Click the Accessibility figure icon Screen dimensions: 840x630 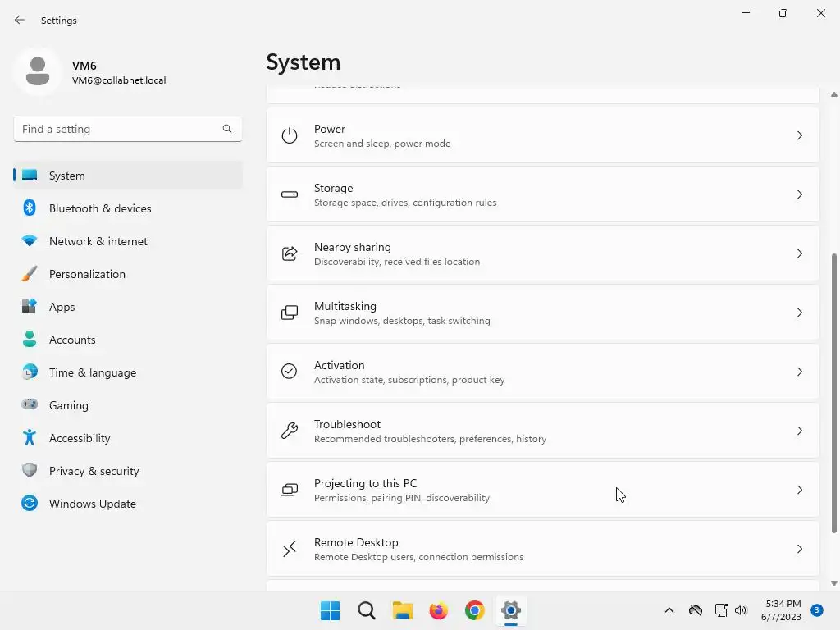30,438
